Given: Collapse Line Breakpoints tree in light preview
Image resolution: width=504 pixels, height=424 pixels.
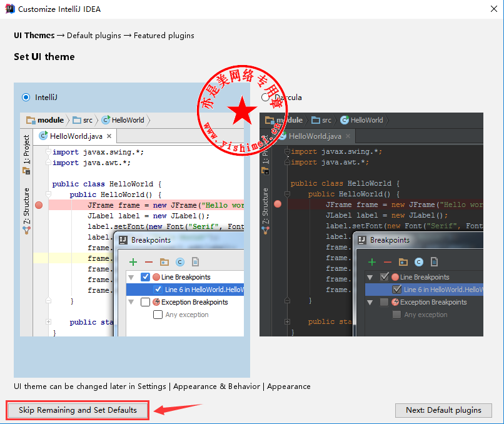Looking at the screenshot, I should pos(131,277).
